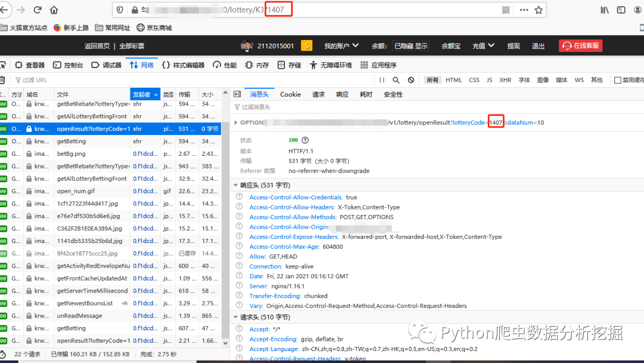
Task: Select the open_num.gif request row
Action: pos(111,190)
